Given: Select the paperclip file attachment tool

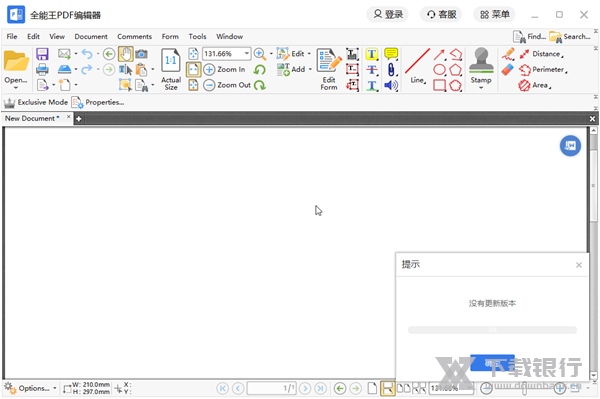Looking at the screenshot, I should 391,70.
